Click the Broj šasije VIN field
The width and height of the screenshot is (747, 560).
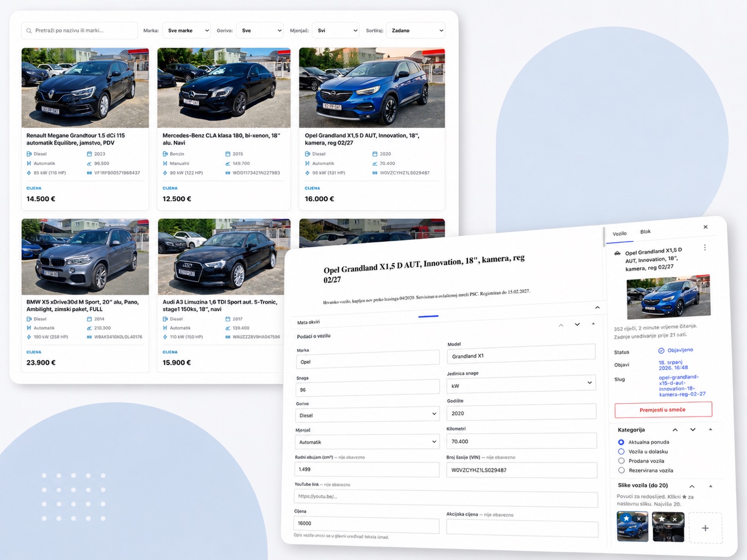point(522,470)
